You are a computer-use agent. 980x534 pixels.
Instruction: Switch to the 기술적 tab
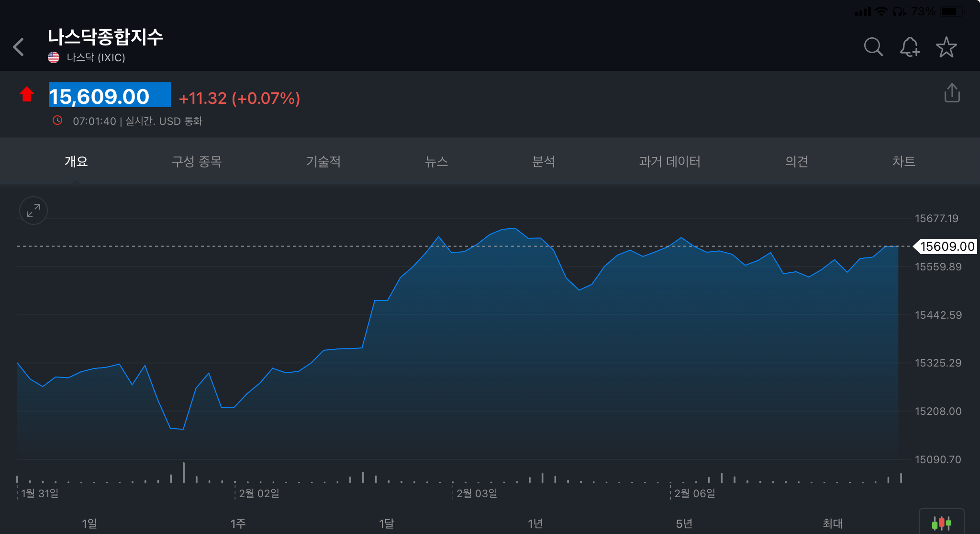tap(323, 161)
